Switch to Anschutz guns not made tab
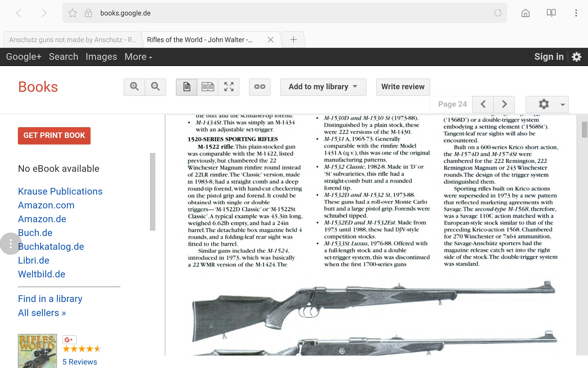This screenshot has height=368, width=588. (72, 40)
